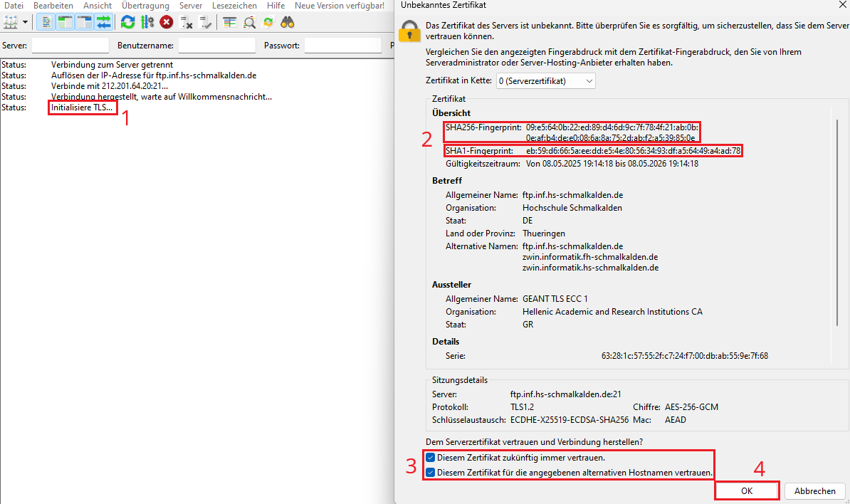Image resolution: width=850 pixels, height=504 pixels.
Task: Open the Lesezeichen menu
Action: pyautogui.click(x=234, y=6)
